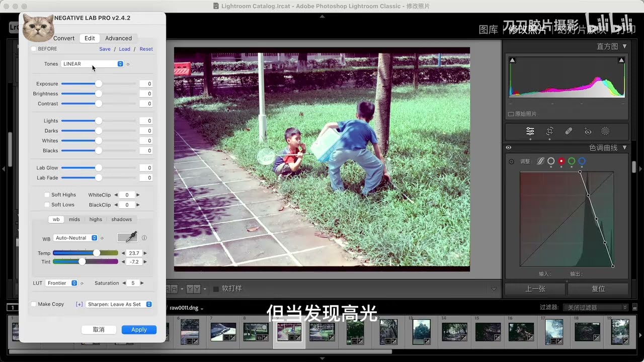Open the filter dropdown in filmstrip bar

595,307
